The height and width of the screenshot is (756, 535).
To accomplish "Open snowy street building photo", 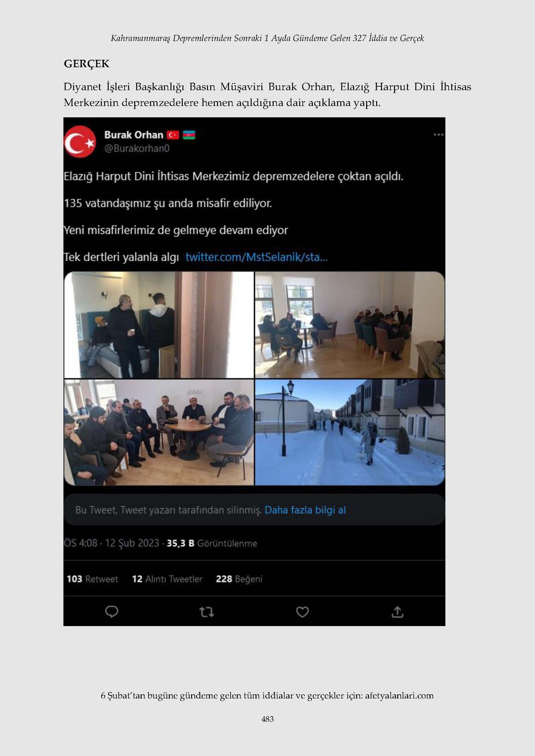I will (350, 432).
